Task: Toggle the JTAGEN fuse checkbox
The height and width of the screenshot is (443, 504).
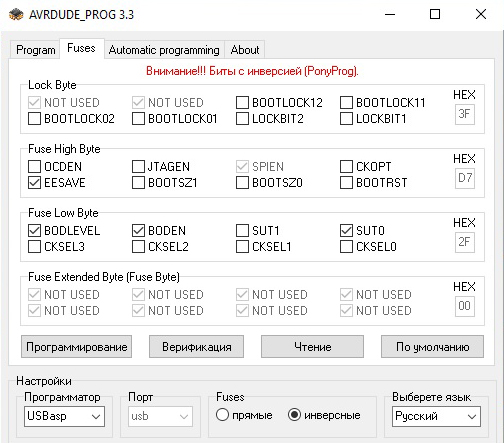Action: pyautogui.click(x=138, y=167)
